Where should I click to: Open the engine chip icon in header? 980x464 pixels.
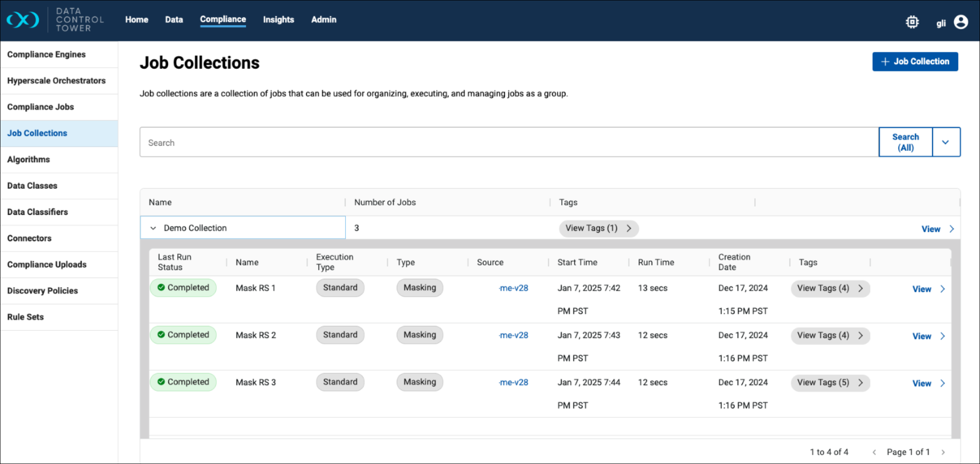[912, 22]
